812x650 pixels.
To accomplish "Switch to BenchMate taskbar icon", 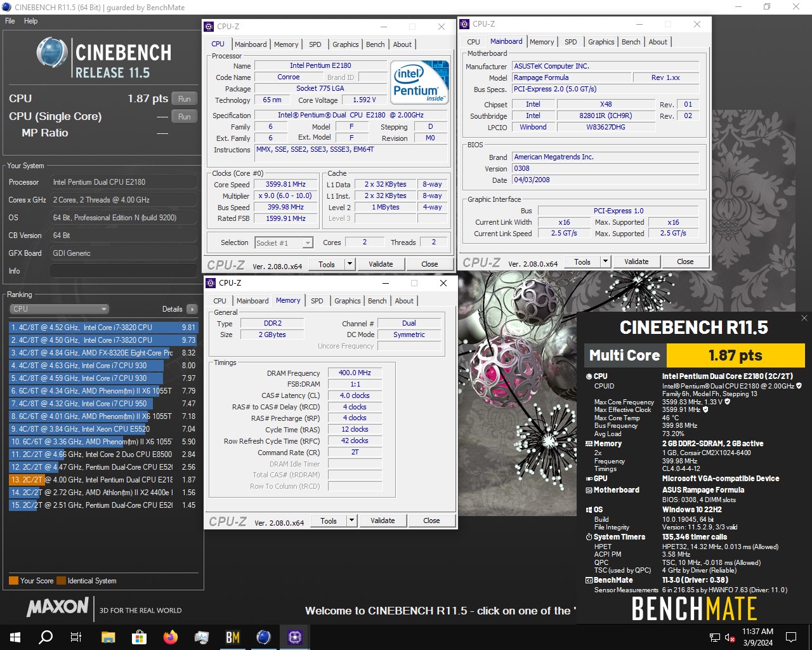I will click(232, 637).
